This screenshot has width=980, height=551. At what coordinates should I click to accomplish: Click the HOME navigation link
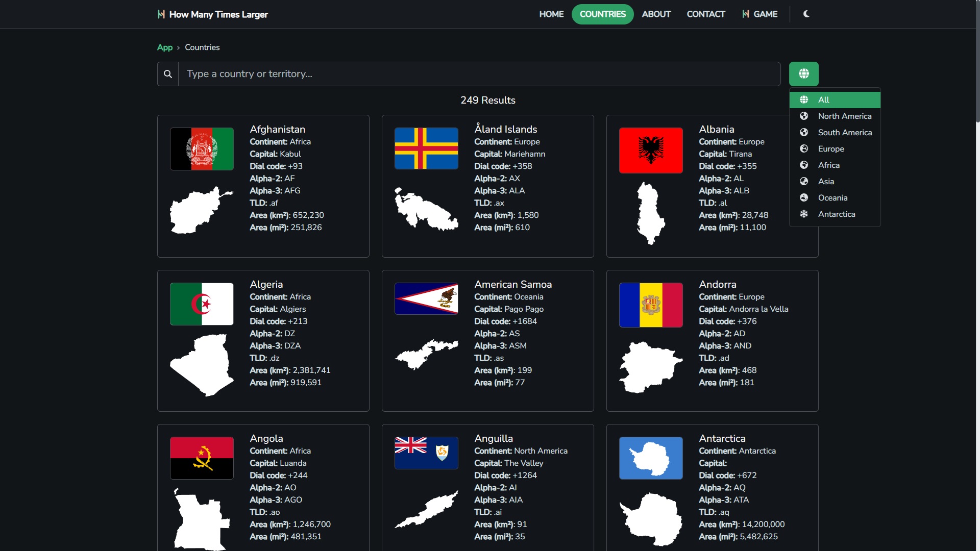552,14
